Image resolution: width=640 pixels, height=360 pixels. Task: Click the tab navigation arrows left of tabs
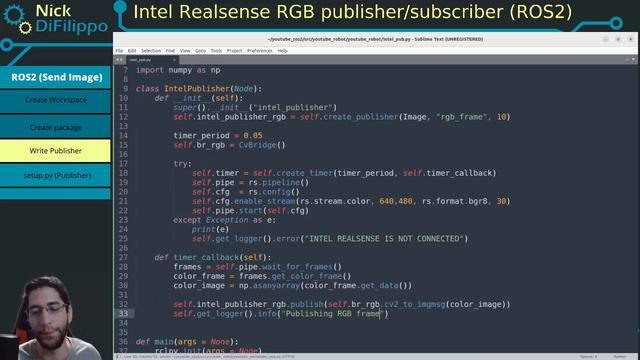pos(119,60)
